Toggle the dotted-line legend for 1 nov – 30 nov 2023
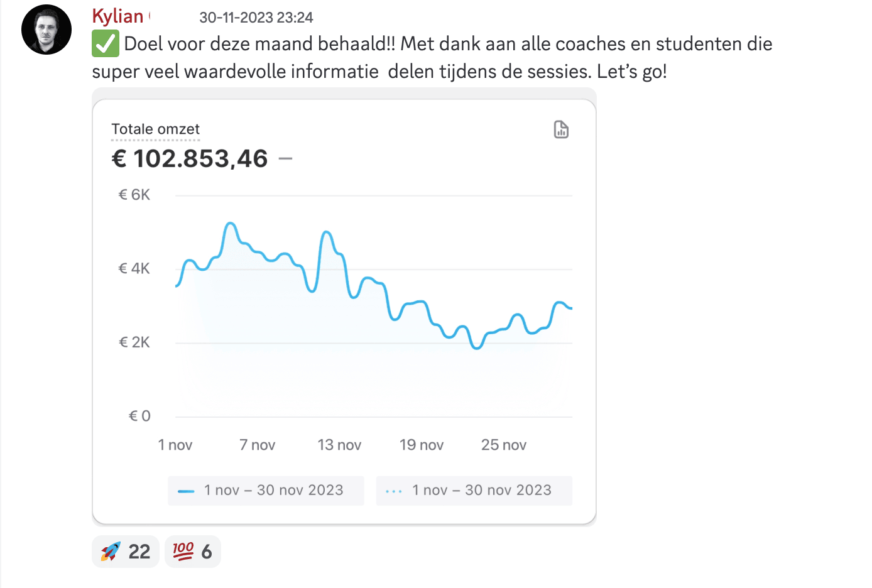Screen dimensions: 872x588 click(474, 490)
